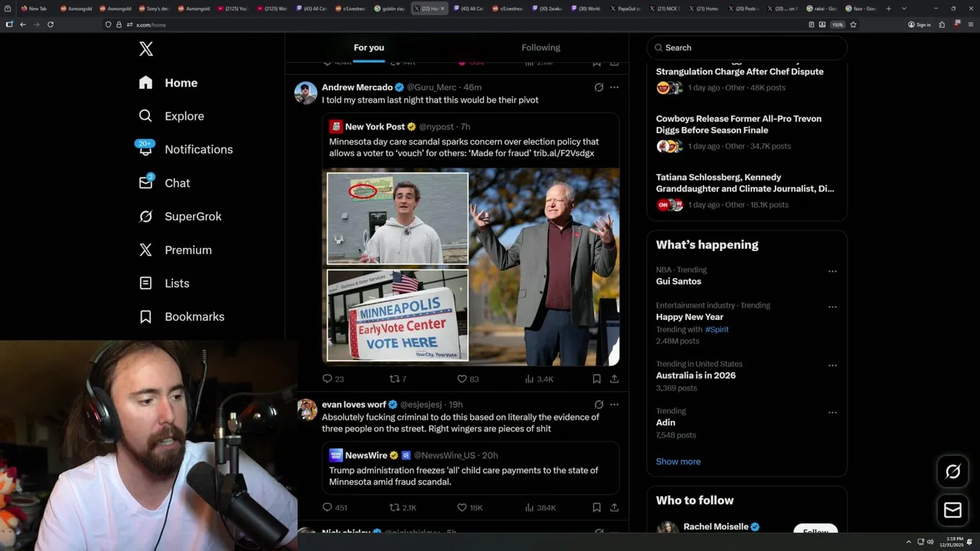Switch to the Following tab
This screenshot has height=551, width=980.
[x=541, y=47]
